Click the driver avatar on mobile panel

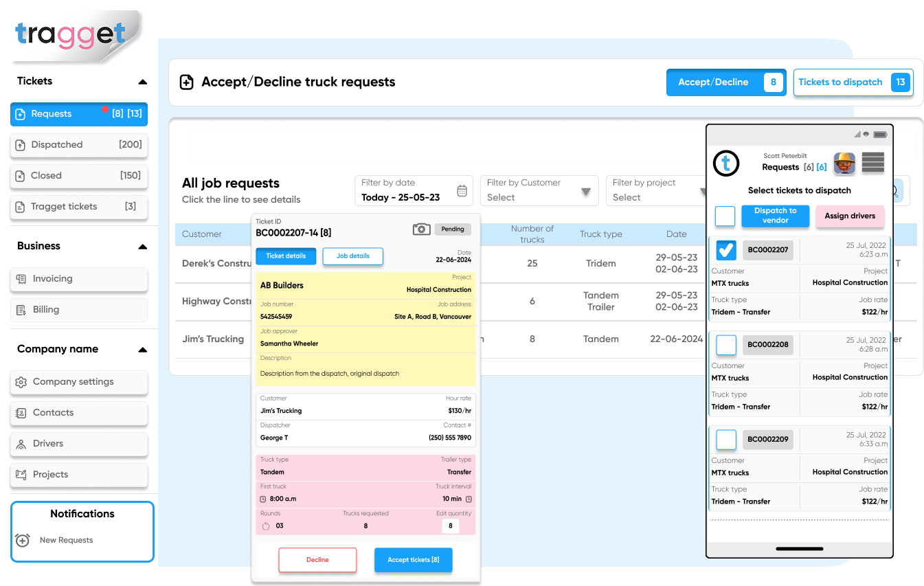[x=844, y=164]
